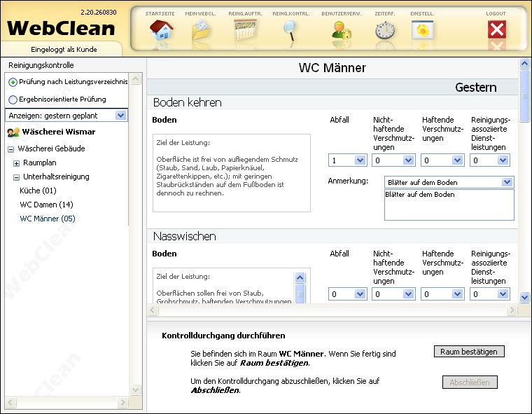Select Prüfung nach Leistungsverzeichnis radio button
The image size is (532, 414).
pyautogui.click(x=13, y=82)
